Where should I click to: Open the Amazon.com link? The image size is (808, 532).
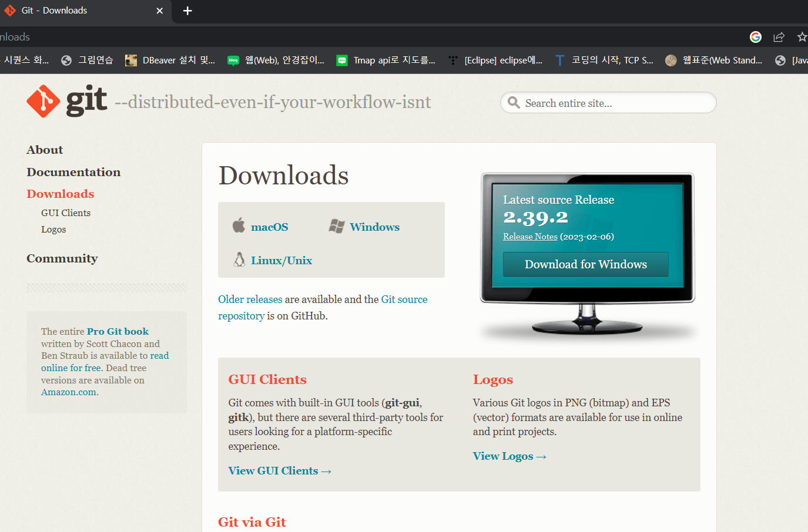pos(69,392)
